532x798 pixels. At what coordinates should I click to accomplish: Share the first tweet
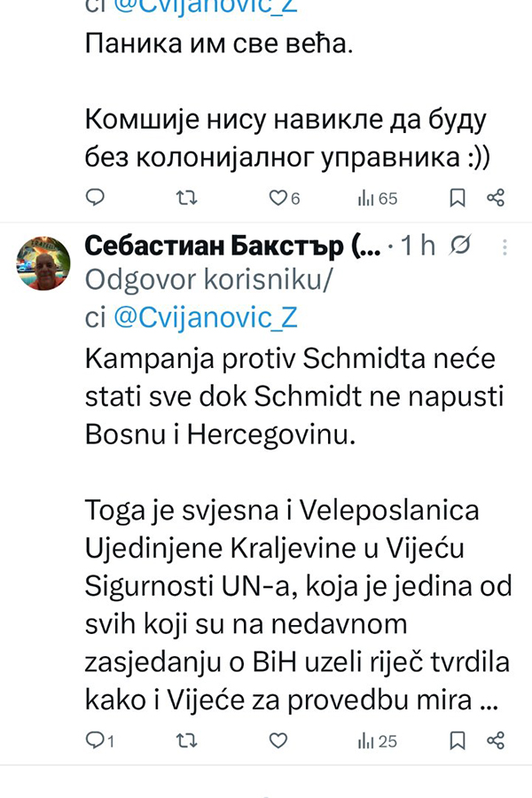pyautogui.click(x=497, y=198)
